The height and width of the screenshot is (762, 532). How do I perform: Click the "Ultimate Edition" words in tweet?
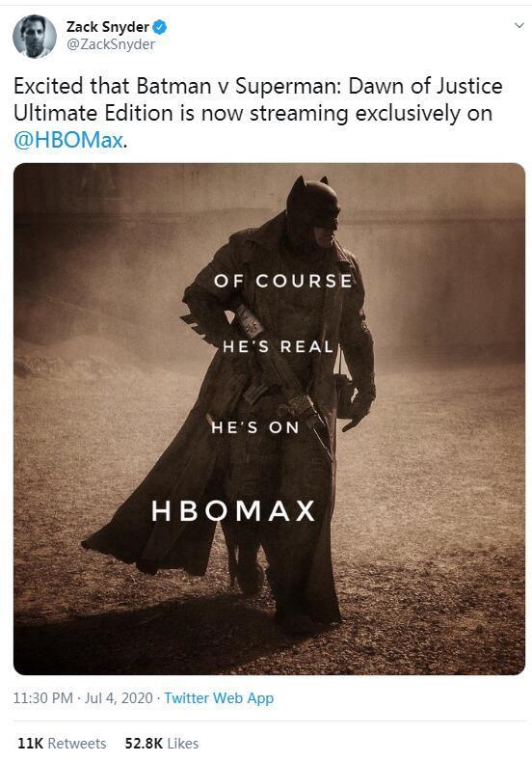(x=93, y=113)
